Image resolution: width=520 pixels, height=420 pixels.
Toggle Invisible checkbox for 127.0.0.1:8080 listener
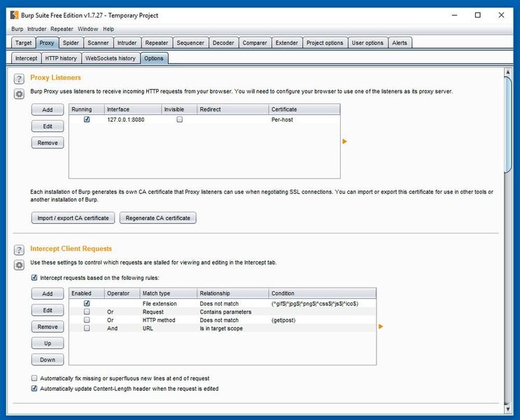tap(179, 120)
